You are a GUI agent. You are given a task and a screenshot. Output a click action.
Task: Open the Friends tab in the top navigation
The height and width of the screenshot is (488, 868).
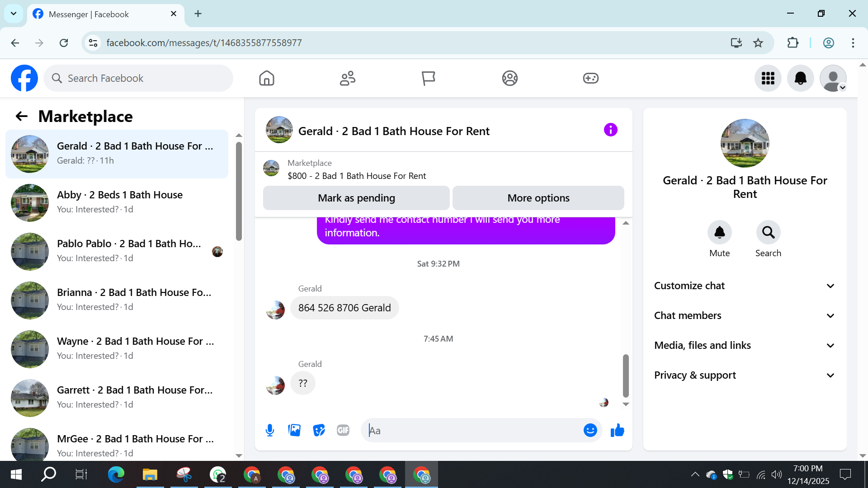[348, 78]
